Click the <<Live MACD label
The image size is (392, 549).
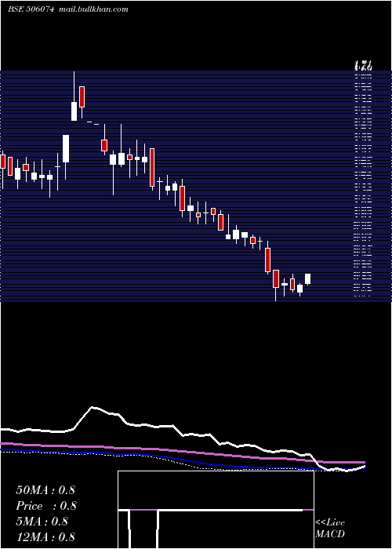pyautogui.click(x=330, y=529)
